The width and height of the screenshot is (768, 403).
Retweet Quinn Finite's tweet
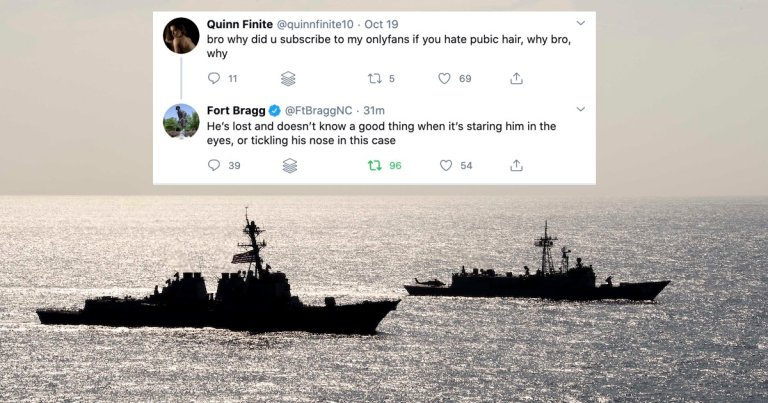375,78
